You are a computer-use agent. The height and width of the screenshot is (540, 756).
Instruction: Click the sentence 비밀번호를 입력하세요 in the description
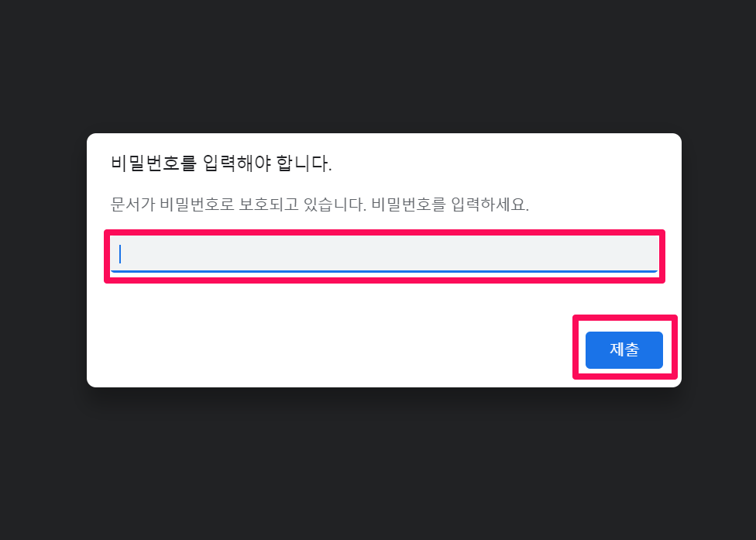coord(450,205)
